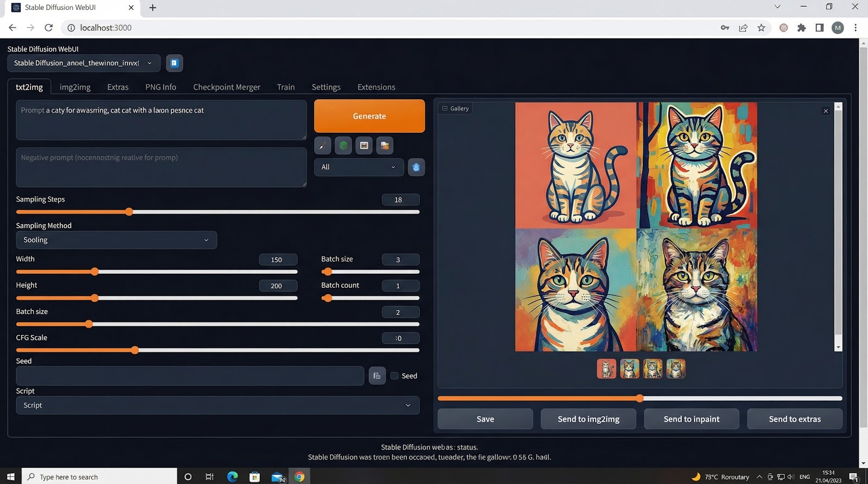Click the Height slider
The height and width of the screenshot is (484, 868).
[x=157, y=298]
